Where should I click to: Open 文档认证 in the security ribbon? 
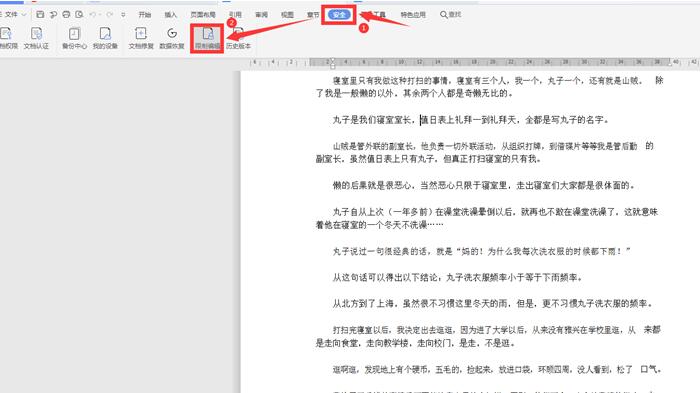point(36,38)
